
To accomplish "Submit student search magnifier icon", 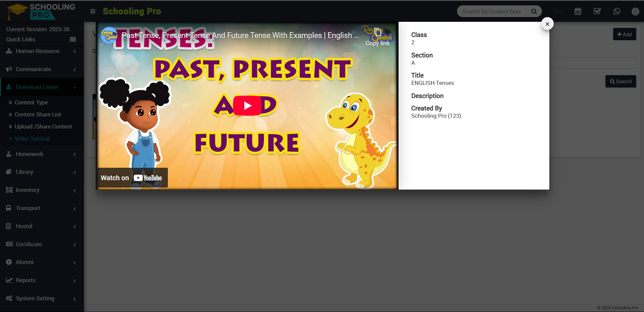I will (x=534, y=11).
